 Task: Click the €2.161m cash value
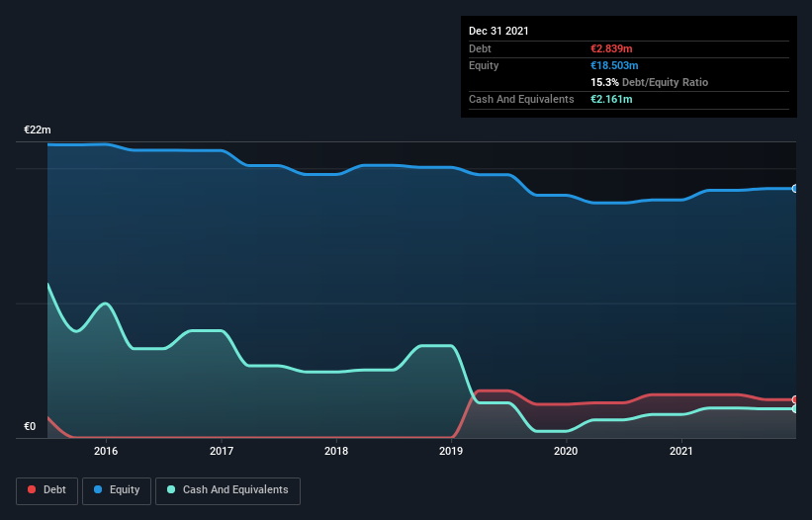611,99
